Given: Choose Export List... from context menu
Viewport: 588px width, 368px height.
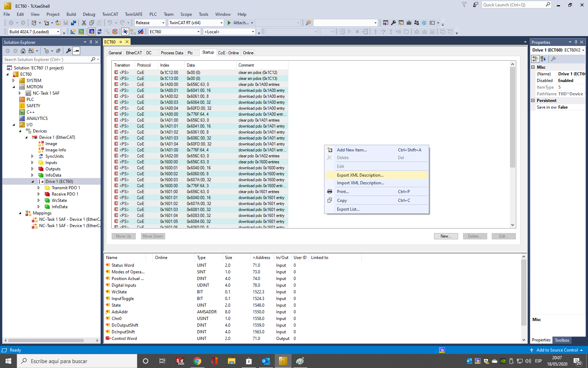Looking at the screenshot, I should click(x=377, y=209).
